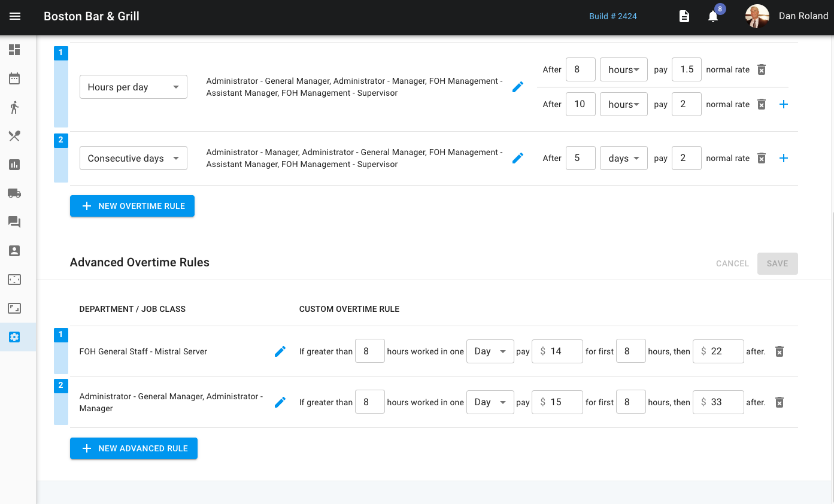Expand the Hours per day dropdown

134,87
